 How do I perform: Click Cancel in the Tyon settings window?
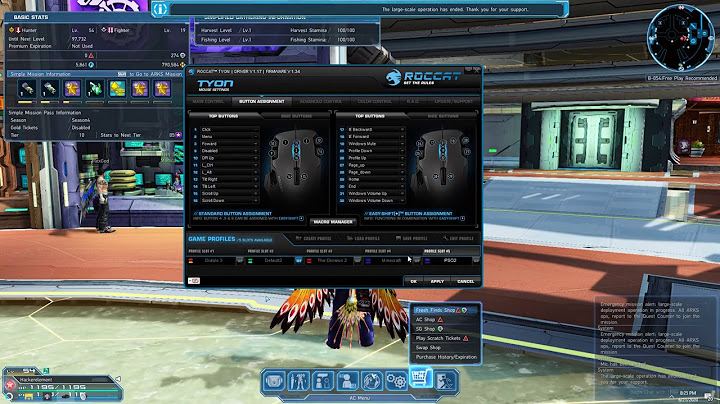pyautogui.click(x=465, y=281)
